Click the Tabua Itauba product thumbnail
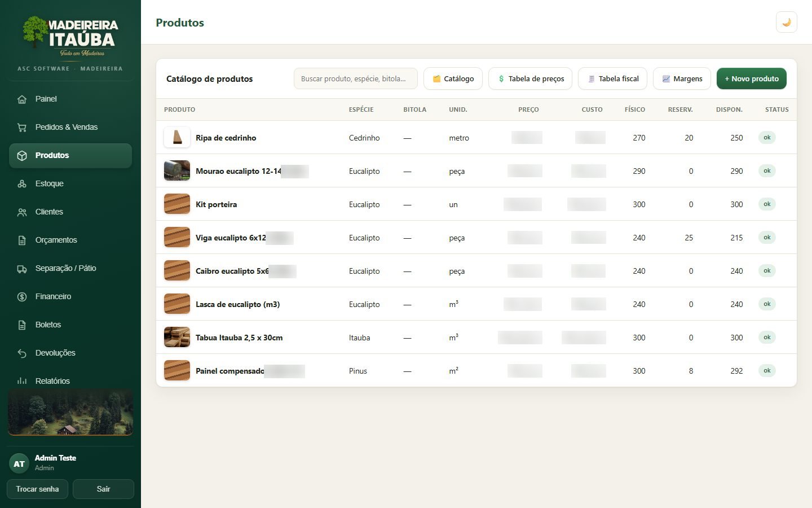This screenshot has width=812, height=508. pos(177,337)
